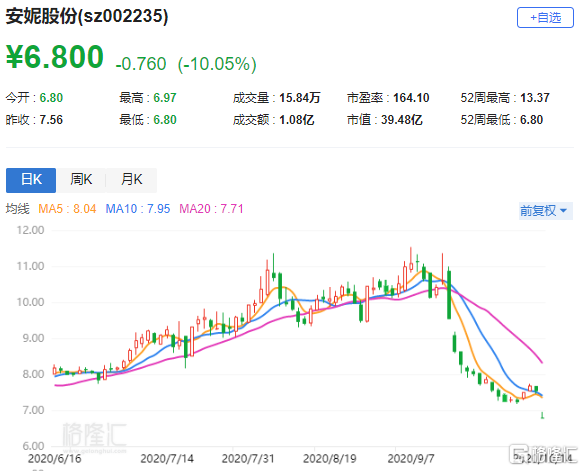Click the 2020/9/7 date axis label
The width and height of the screenshot is (584, 471).
[411, 458]
